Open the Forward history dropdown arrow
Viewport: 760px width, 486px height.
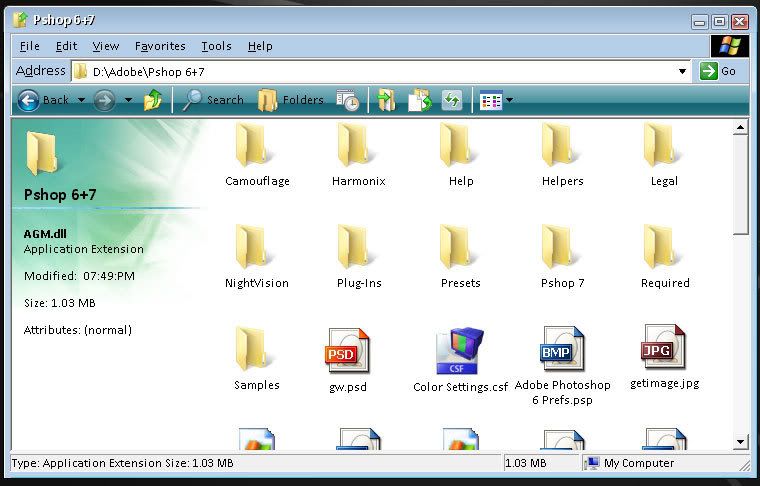coord(128,100)
